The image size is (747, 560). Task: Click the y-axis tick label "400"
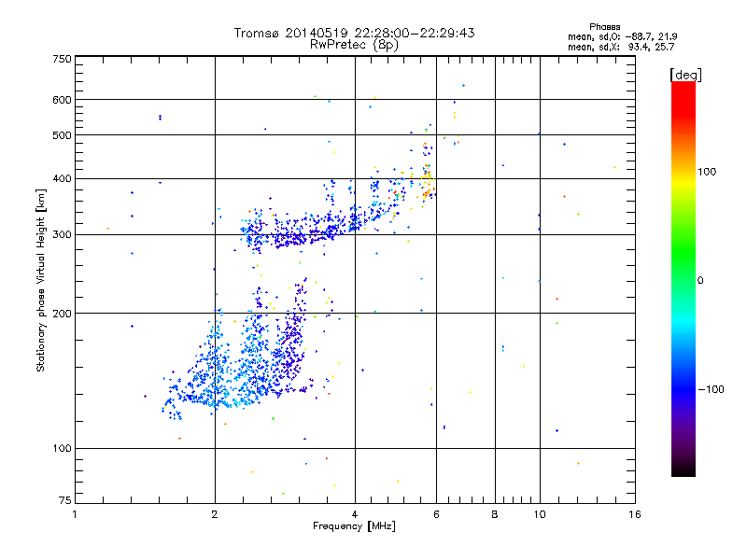62,178
